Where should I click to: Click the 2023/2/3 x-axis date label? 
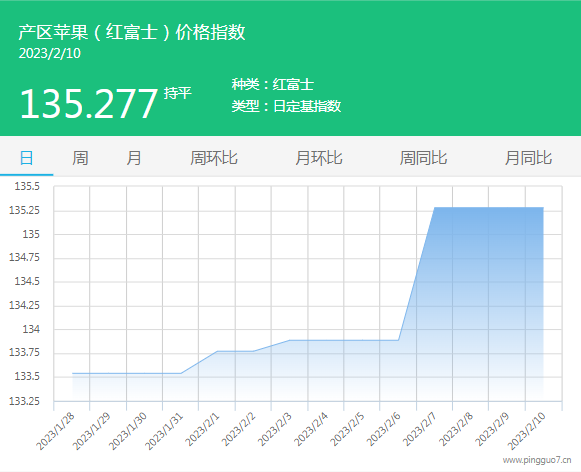click(x=275, y=429)
